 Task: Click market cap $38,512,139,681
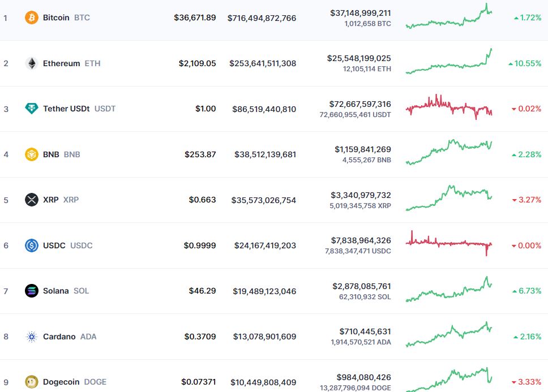(266, 154)
